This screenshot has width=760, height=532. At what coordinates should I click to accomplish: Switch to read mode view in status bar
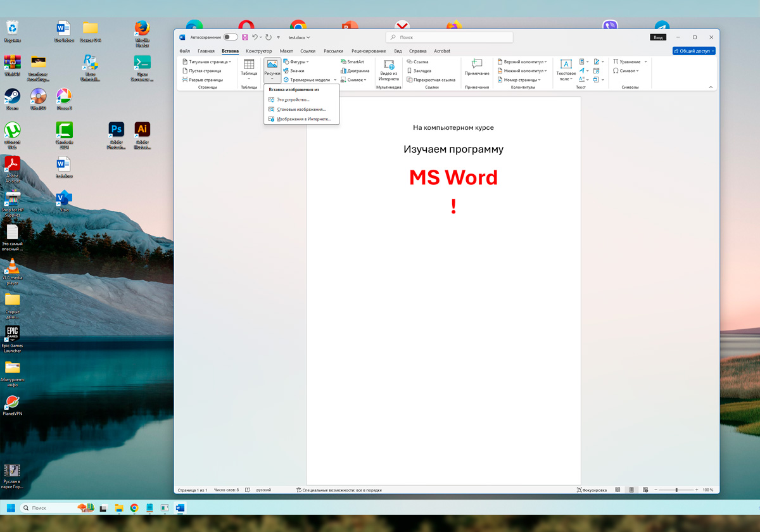(617, 490)
